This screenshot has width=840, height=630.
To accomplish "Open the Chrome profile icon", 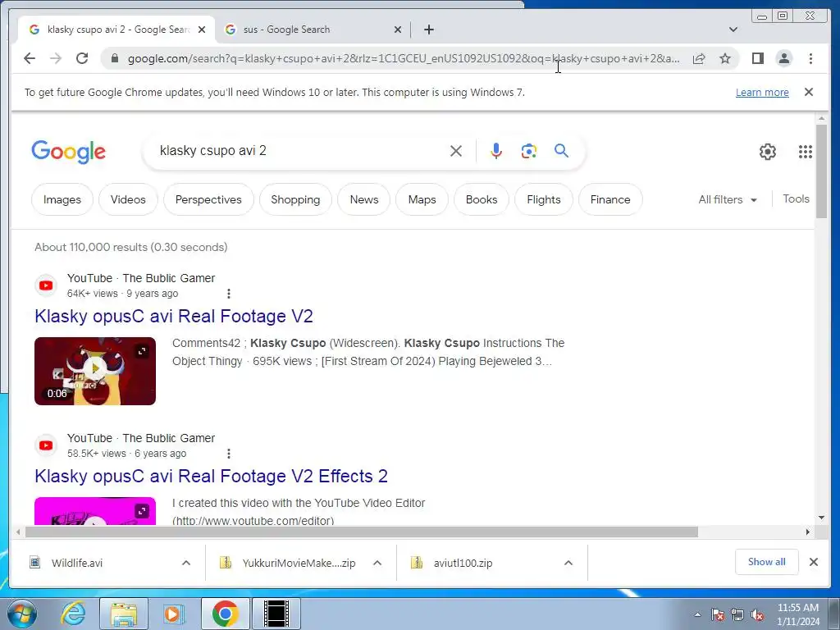I will tap(783, 58).
